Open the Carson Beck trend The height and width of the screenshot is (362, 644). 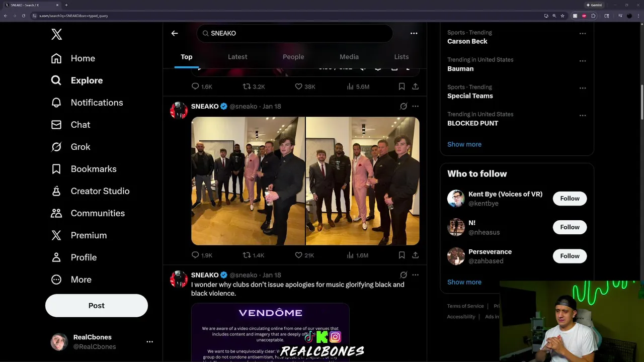click(x=467, y=41)
